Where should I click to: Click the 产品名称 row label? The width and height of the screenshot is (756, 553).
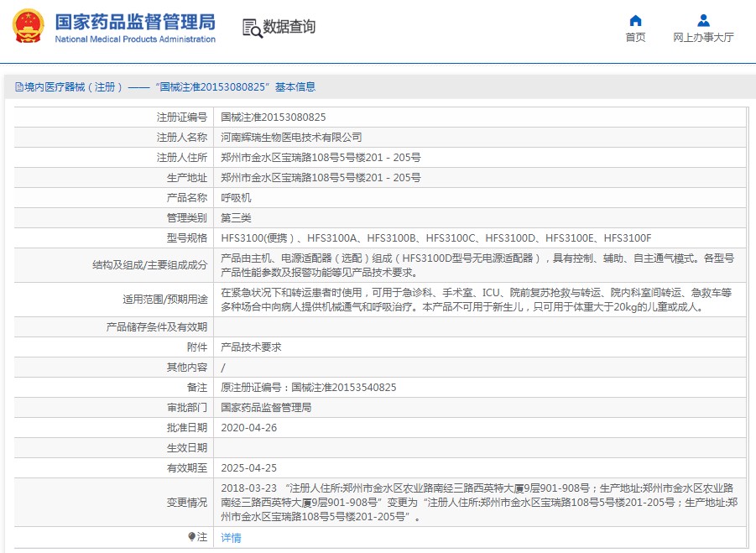click(187, 198)
